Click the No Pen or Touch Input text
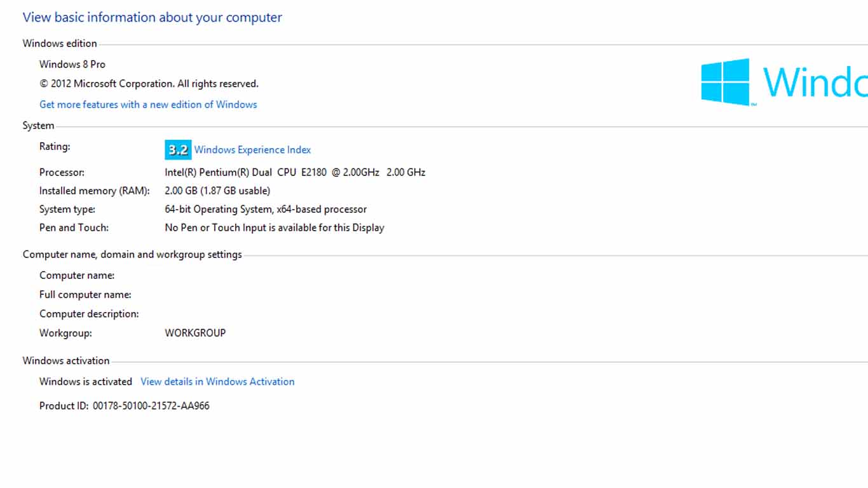The height and width of the screenshot is (488, 868). (x=275, y=227)
